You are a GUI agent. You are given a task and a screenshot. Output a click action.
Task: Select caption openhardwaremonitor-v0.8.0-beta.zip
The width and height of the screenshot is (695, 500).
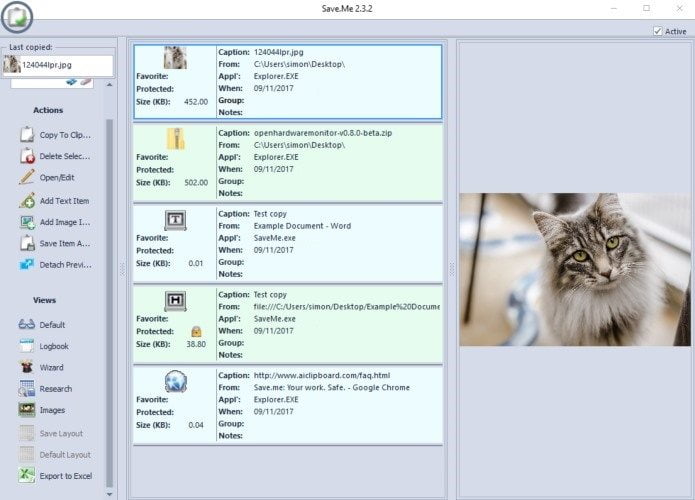click(323, 133)
